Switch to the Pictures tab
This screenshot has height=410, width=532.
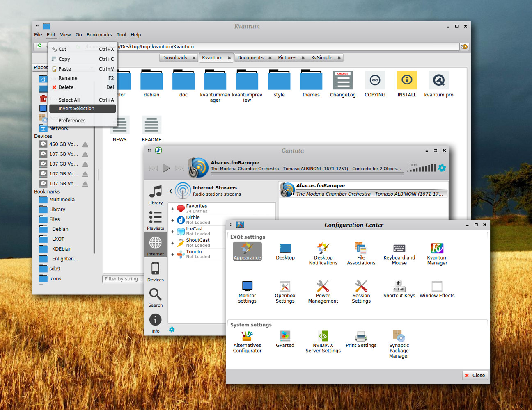click(x=287, y=58)
